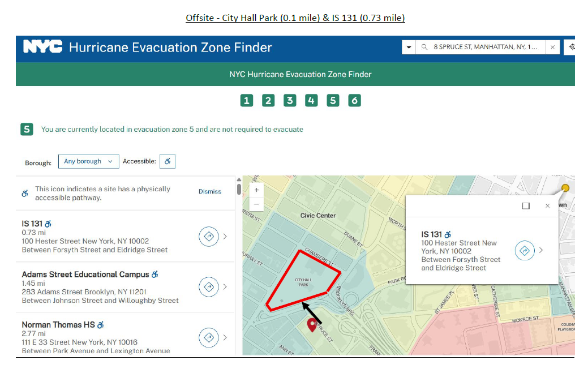Click wheelchair icon next to IS 131 list title
Screen dimensions: 588x373
coord(48,224)
